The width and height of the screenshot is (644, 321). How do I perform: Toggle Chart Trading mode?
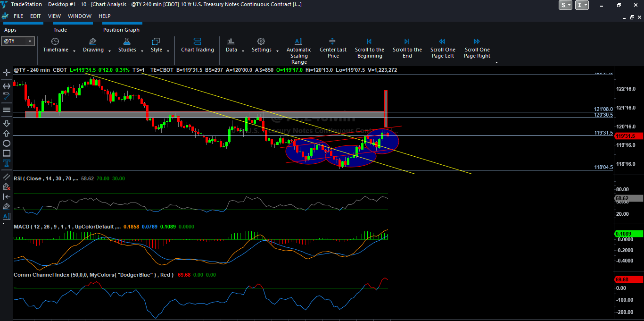tap(197, 42)
